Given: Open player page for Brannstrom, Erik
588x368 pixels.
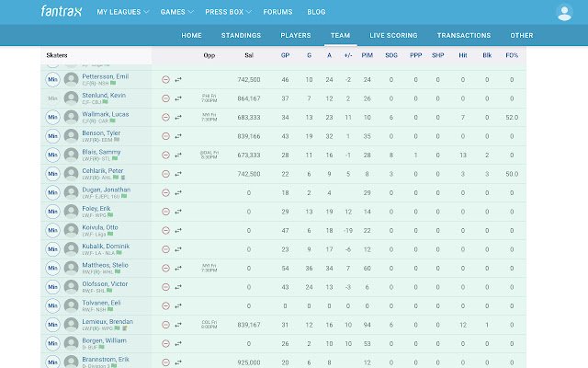Looking at the screenshot, I should pyautogui.click(x=106, y=360).
